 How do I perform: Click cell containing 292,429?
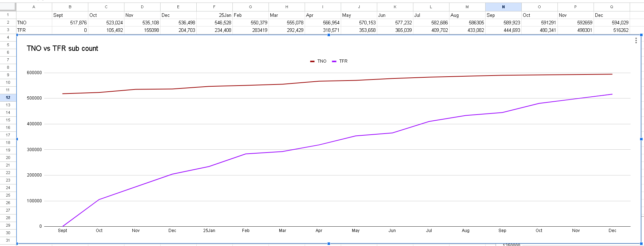click(287, 30)
